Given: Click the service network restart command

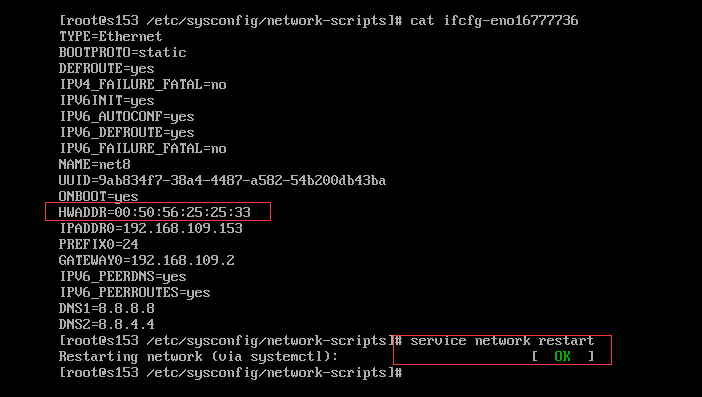Looking at the screenshot, I should (502, 341).
